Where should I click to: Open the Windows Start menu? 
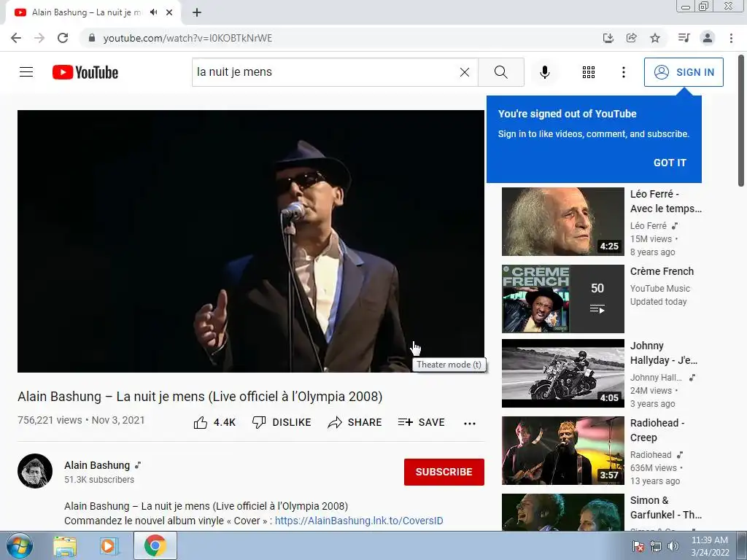[19, 545]
